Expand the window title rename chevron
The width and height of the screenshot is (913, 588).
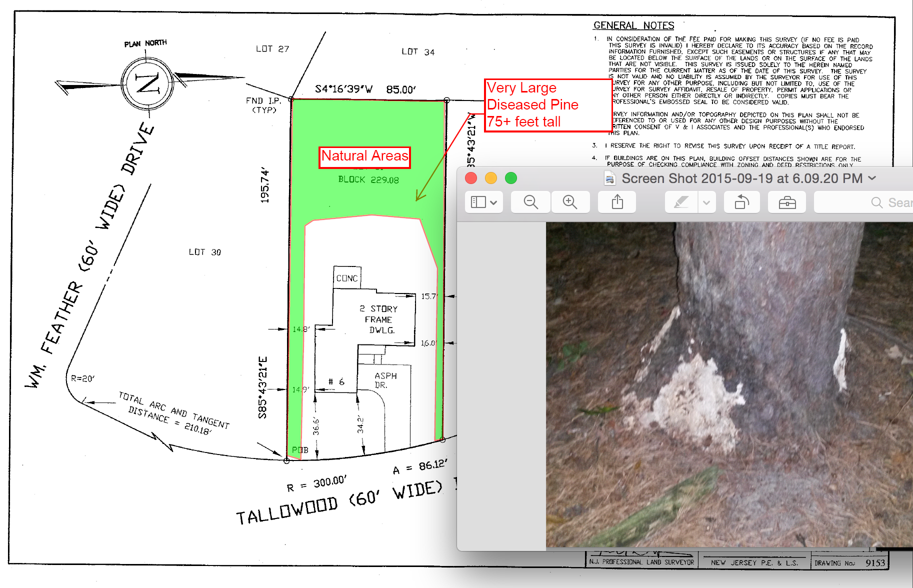[x=872, y=178]
